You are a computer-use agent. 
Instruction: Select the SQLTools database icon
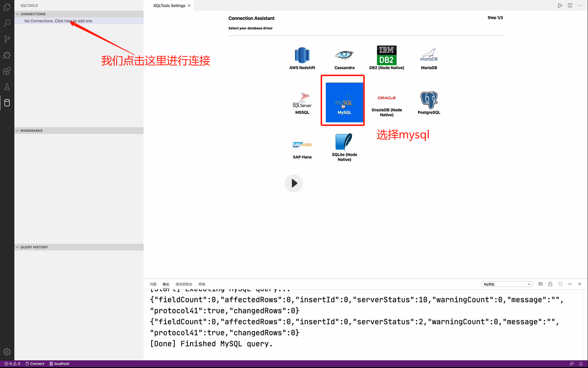point(7,103)
